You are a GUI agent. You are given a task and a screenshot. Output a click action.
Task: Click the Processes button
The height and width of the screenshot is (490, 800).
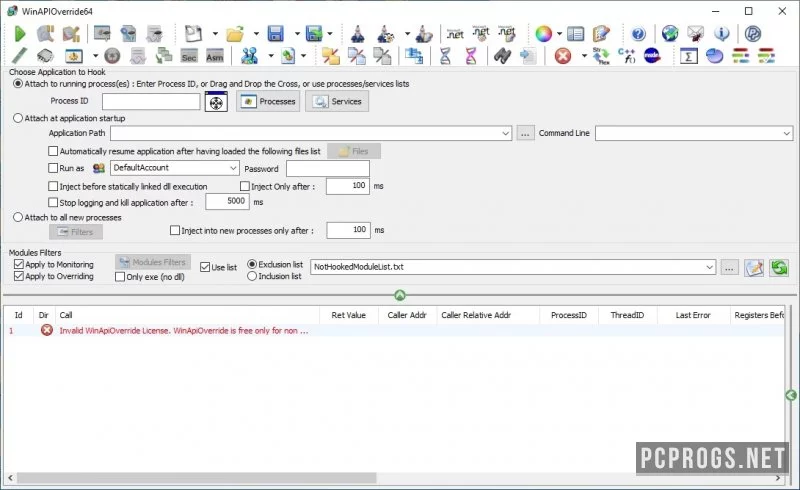[268, 101]
